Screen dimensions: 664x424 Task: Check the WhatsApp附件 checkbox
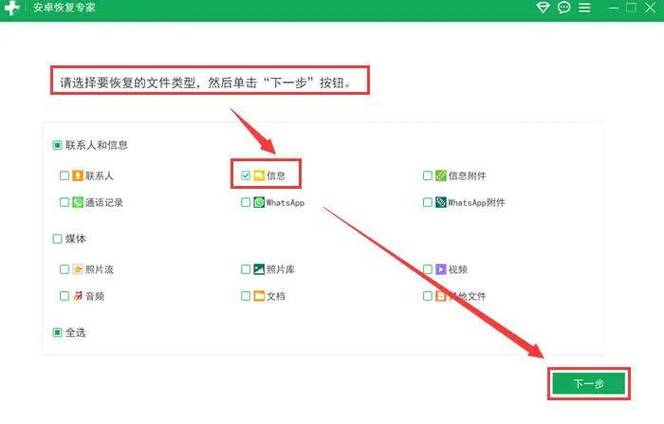(428, 202)
